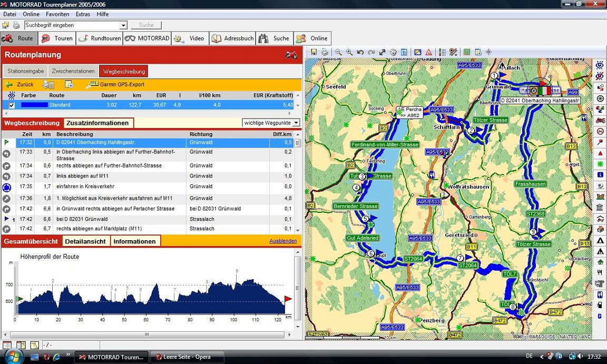Switch to the Rundtouren tab
The image size is (607, 364).
click(100, 38)
